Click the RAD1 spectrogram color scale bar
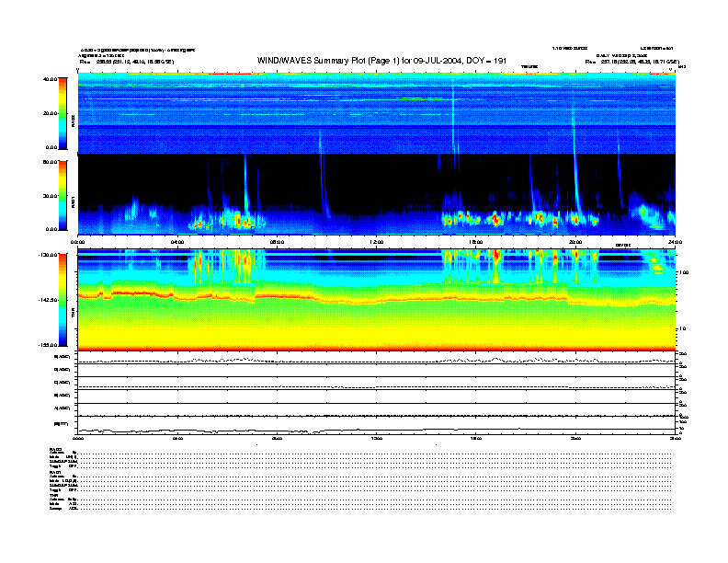 pos(63,195)
